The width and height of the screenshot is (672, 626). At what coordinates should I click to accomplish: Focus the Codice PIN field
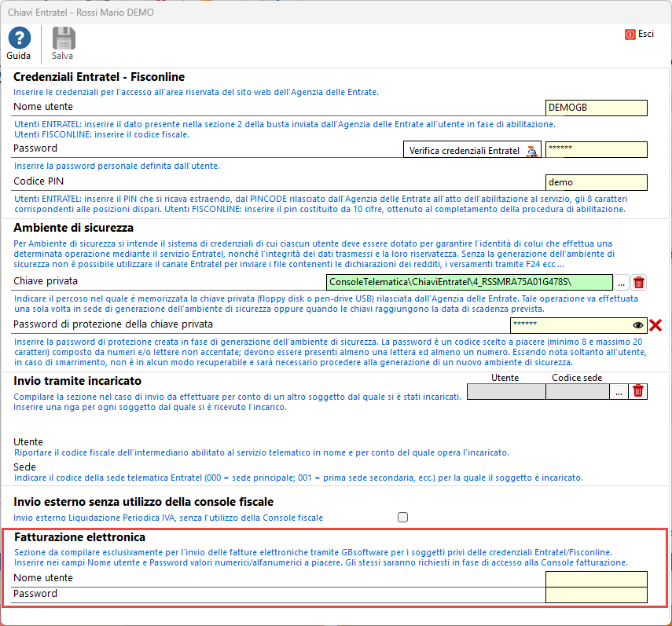coord(596,182)
